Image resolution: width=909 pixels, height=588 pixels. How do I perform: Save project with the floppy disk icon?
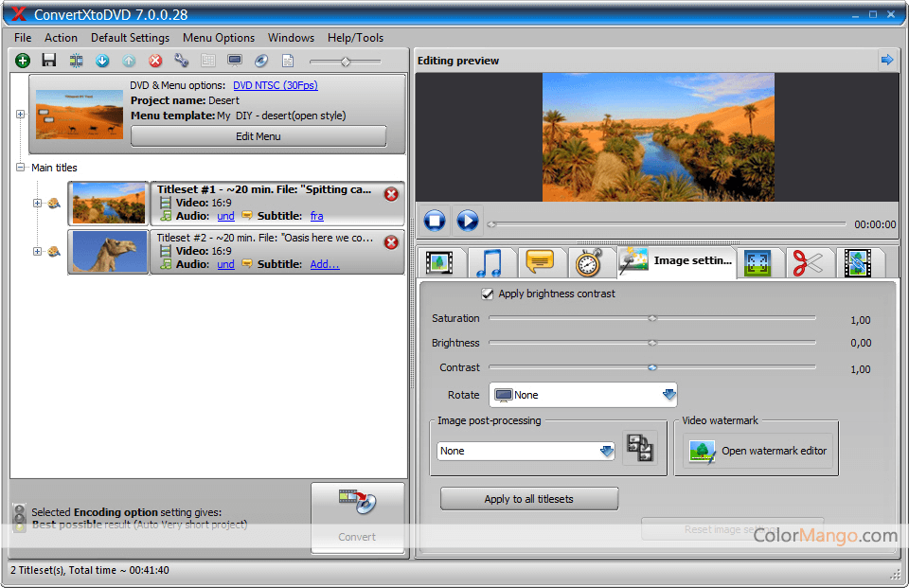click(x=49, y=61)
